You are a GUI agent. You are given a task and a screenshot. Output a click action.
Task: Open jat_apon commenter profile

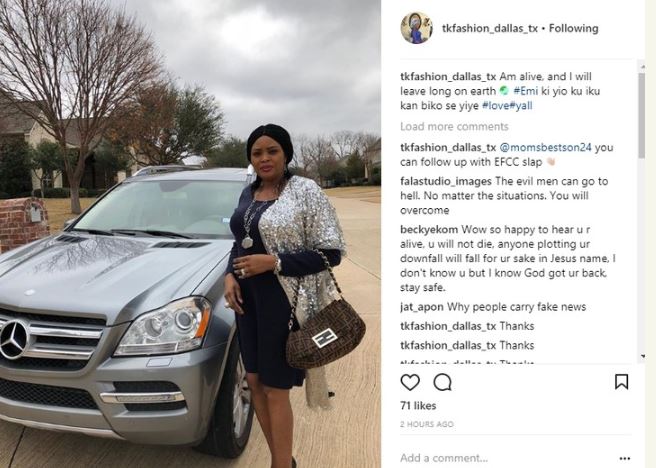[422, 307]
